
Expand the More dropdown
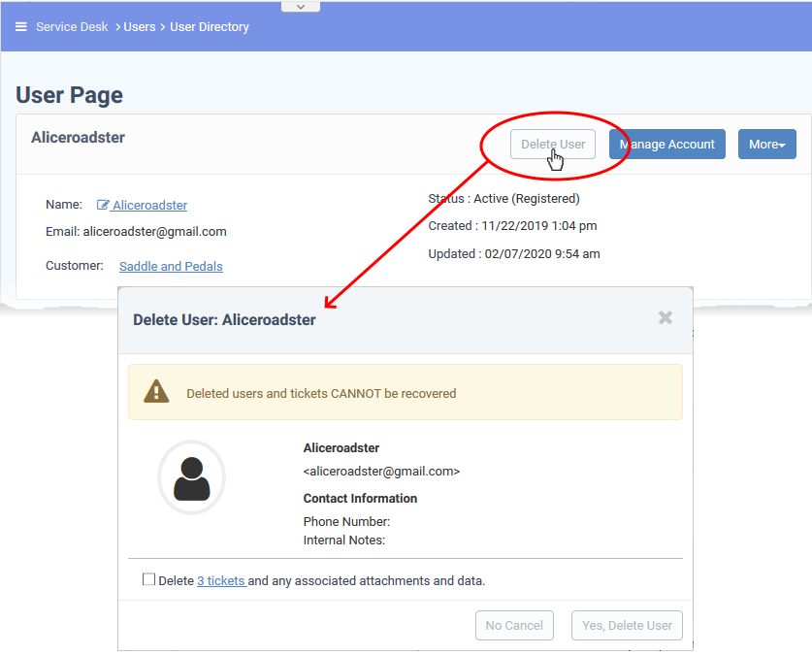point(767,144)
